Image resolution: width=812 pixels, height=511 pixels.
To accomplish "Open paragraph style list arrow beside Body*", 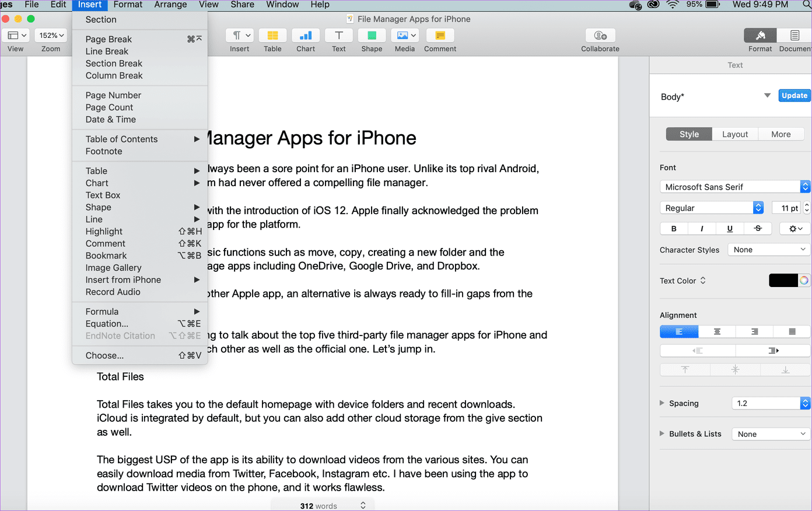I will click(767, 96).
